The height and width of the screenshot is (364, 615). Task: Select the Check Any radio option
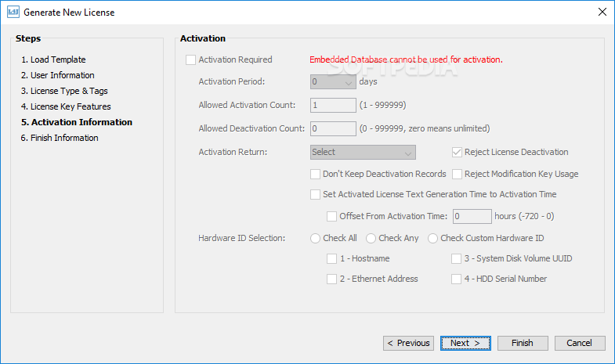(371, 239)
